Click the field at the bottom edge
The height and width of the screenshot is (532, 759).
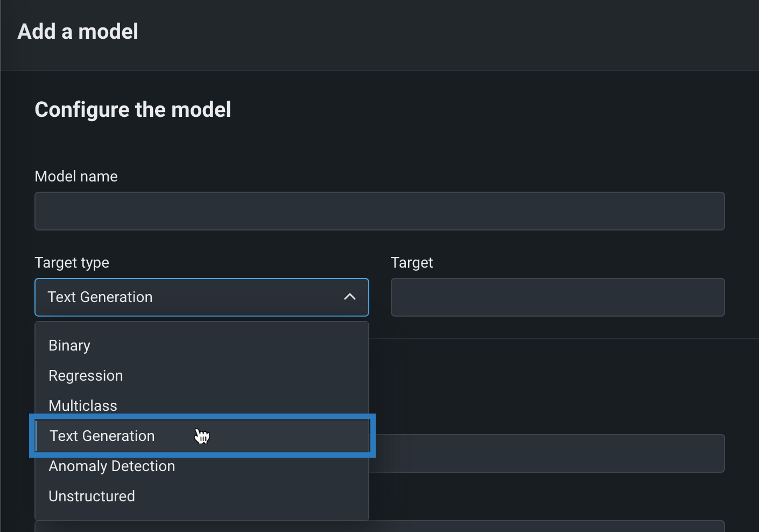coord(380,527)
